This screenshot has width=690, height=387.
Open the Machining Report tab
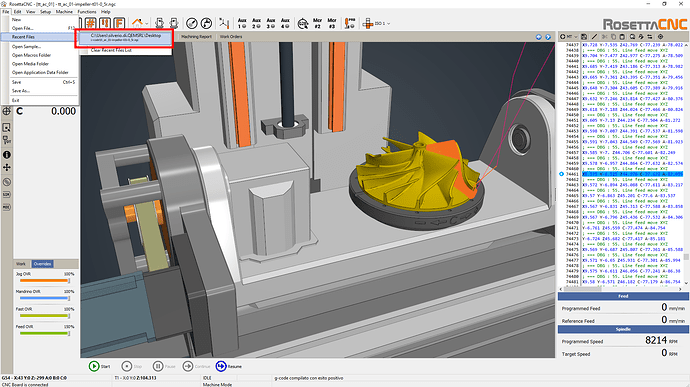tap(196, 37)
